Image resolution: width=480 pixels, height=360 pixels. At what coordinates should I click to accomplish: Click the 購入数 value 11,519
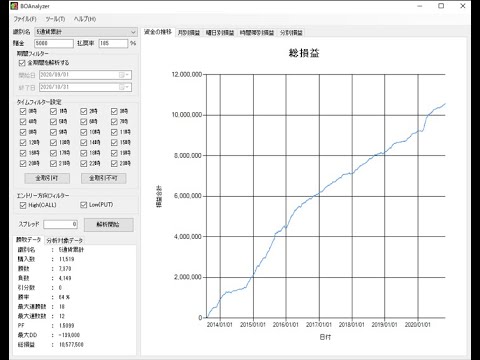pos(67,259)
